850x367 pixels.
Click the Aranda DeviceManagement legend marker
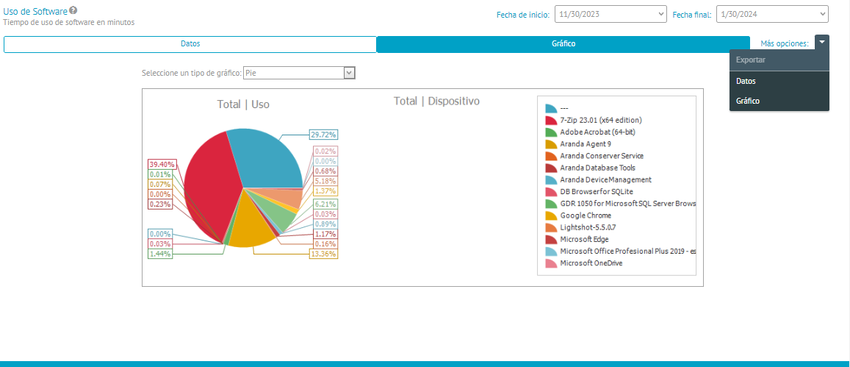click(x=551, y=180)
